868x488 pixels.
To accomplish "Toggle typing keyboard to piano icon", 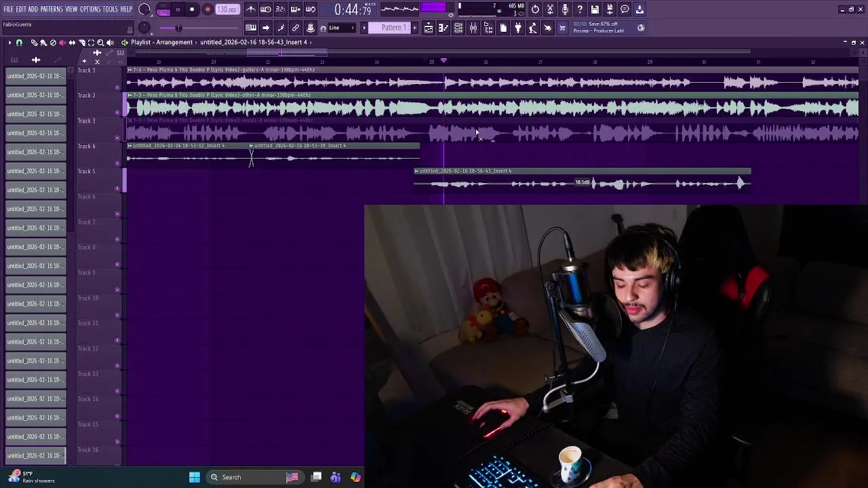I will 251,28.
